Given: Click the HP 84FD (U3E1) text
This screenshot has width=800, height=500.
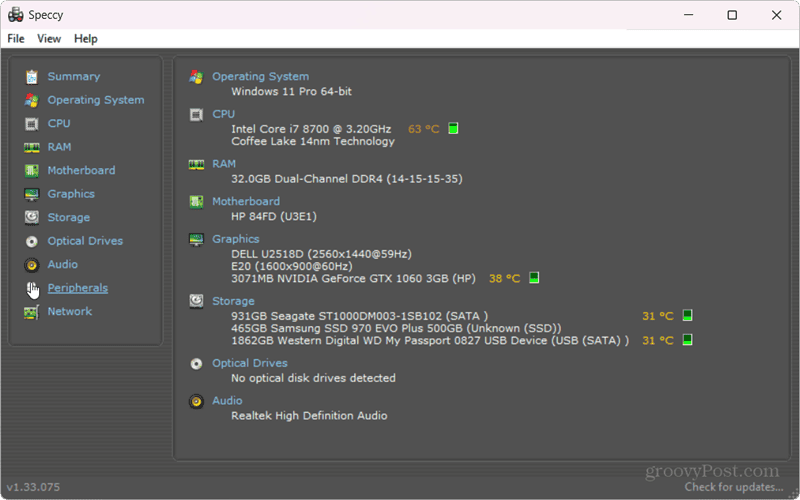Looking at the screenshot, I should coord(274,216).
